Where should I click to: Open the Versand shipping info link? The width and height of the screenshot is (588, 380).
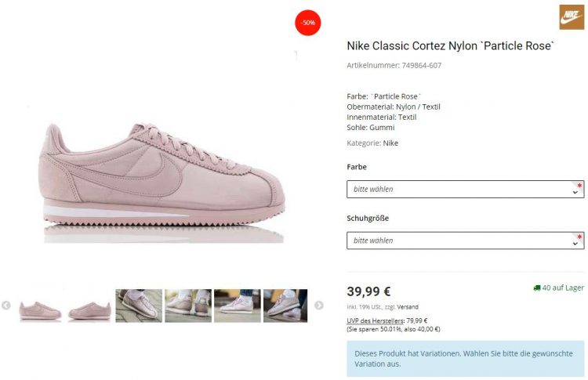coord(408,307)
